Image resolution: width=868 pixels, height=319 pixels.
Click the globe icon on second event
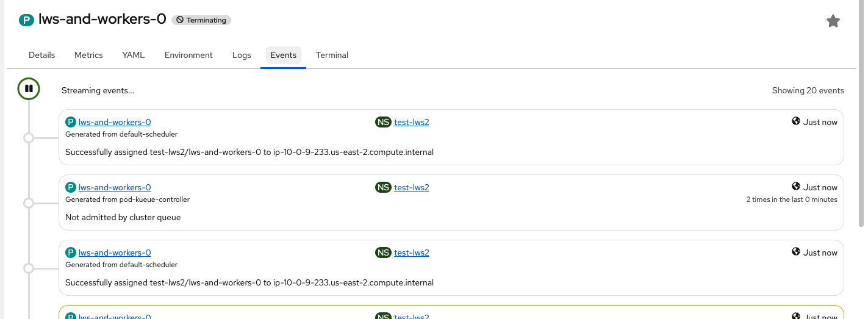(x=796, y=187)
